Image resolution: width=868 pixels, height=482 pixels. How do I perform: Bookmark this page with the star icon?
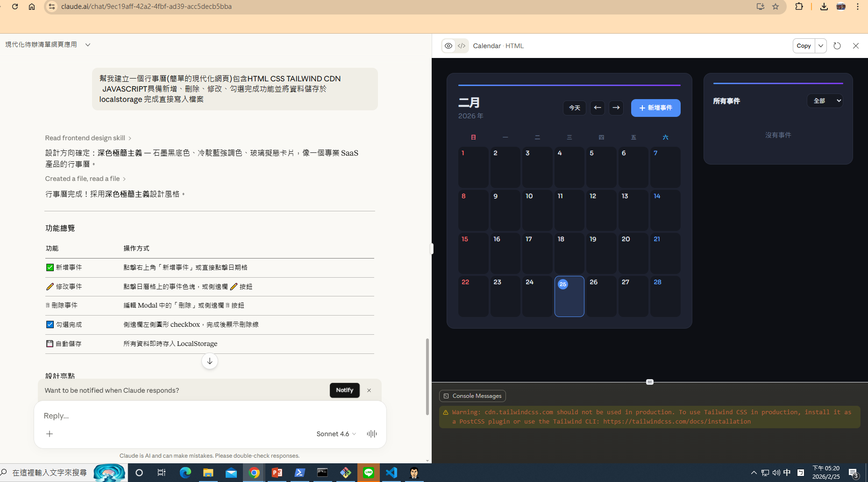click(776, 7)
